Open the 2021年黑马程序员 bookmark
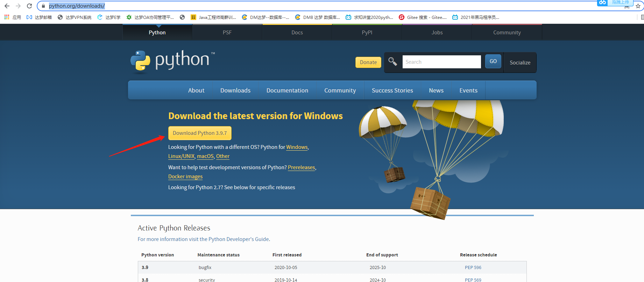The image size is (644, 282). coord(476,17)
